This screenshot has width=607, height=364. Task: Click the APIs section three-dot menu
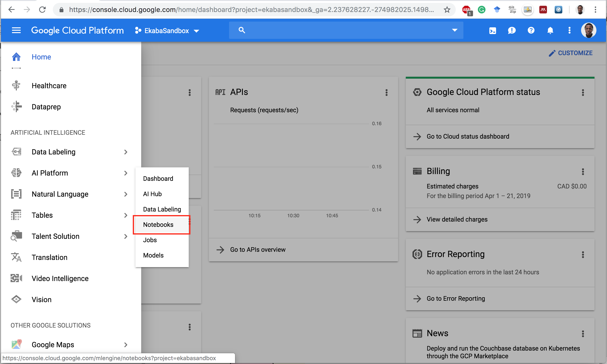(386, 93)
